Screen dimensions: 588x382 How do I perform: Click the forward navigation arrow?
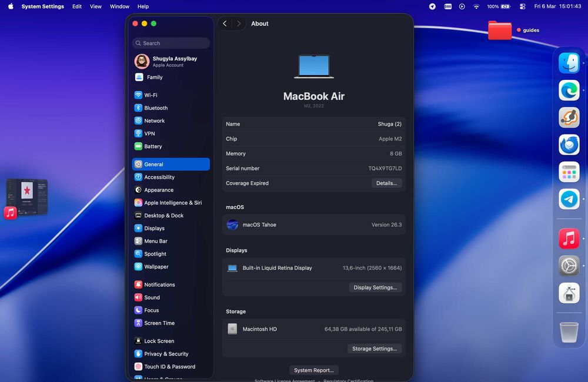239,24
